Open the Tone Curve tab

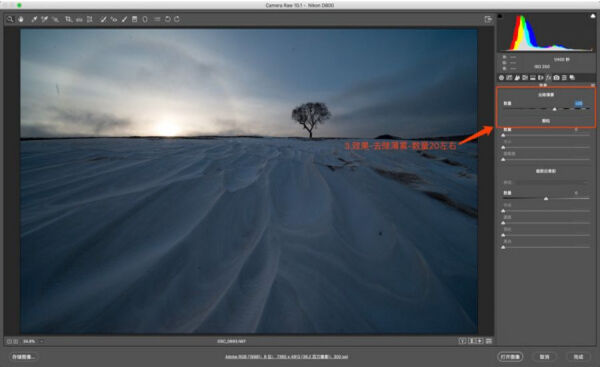[x=509, y=78]
